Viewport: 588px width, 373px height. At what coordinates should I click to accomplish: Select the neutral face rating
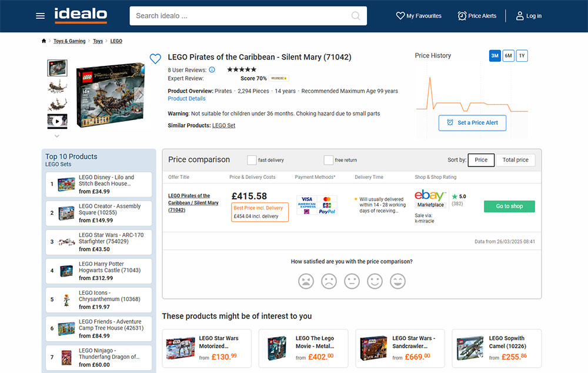tap(352, 281)
